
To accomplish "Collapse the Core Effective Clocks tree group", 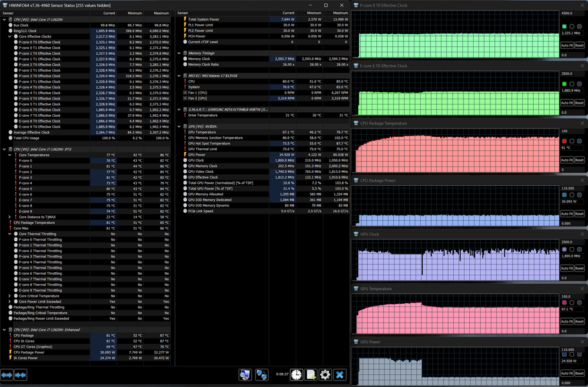I will pyautogui.click(x=11, y=36).
